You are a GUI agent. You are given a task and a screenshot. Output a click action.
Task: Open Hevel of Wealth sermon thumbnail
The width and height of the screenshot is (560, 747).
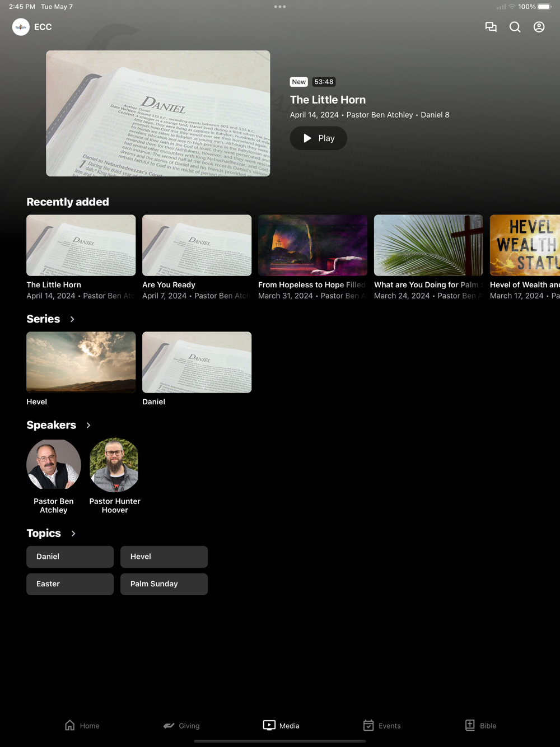pyautogui.click(x=525, y=245)
